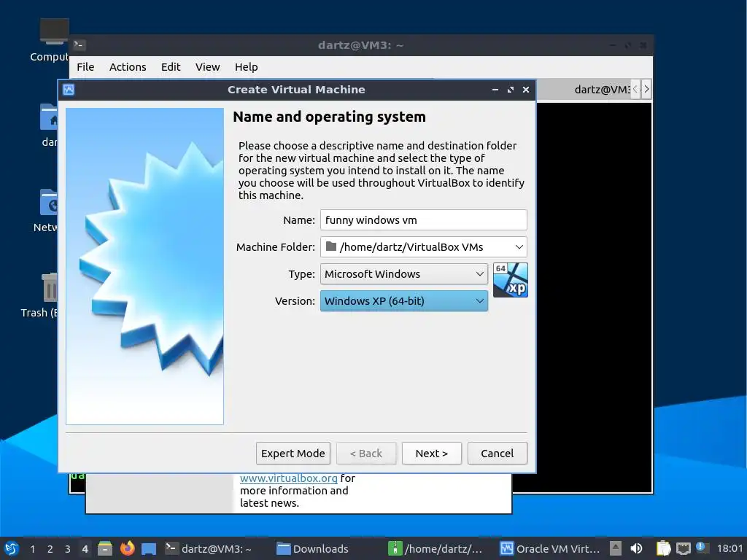Open the View menu in terminal
Screen dimensions: 747x560
pos(208,66)
